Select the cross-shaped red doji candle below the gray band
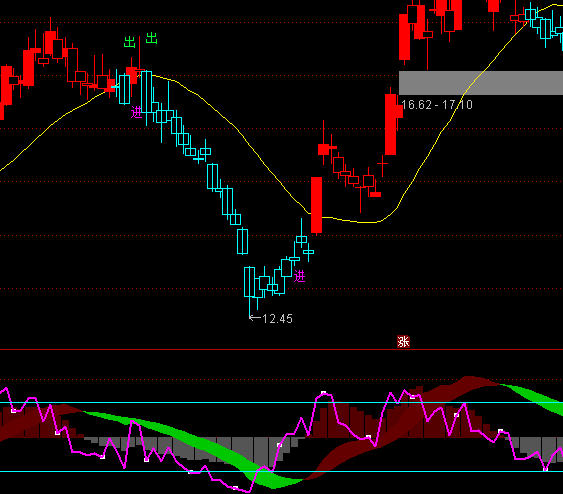 (x=382, y=164)
